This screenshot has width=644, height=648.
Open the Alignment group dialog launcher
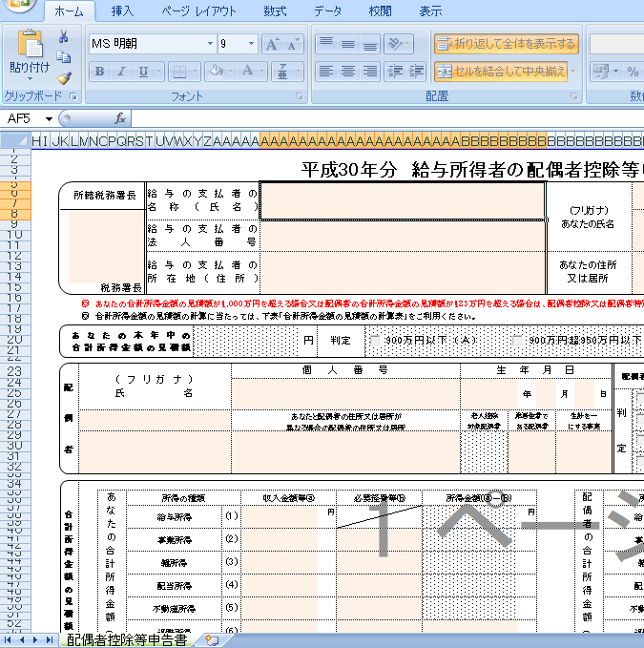tap(573, 96)
